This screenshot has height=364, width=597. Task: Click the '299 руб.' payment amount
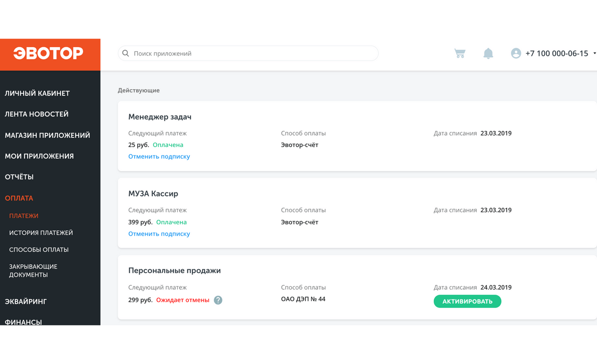tap(140, 300)
